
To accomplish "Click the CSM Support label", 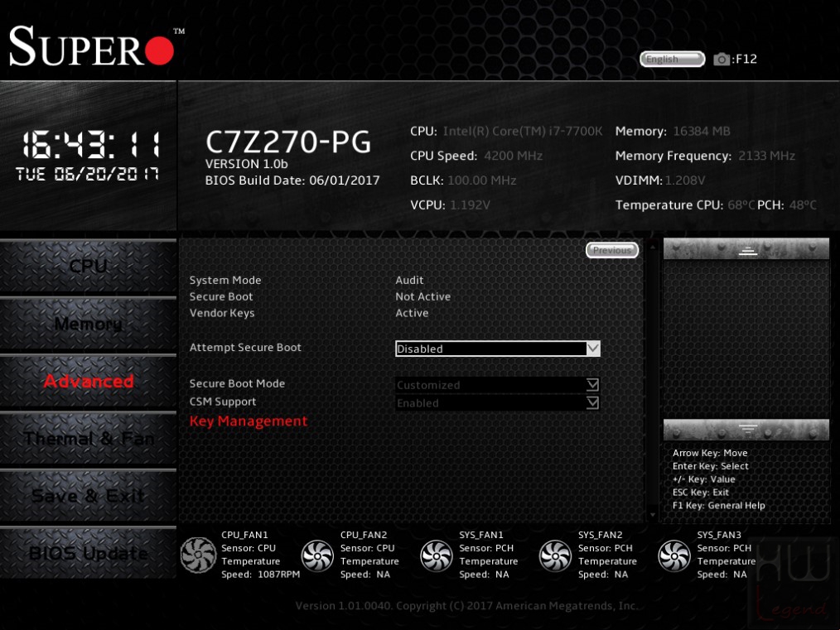I will pyautogui.click(x=222, y=402).
